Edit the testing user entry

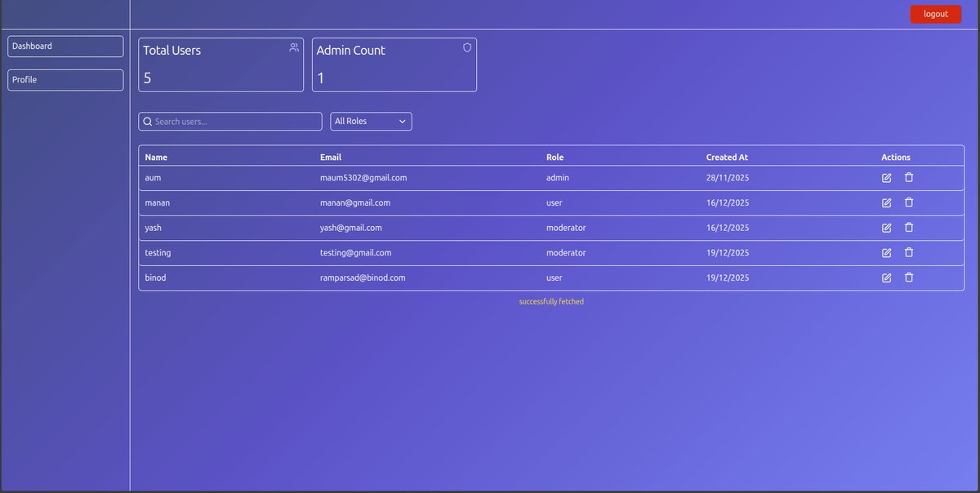(887, 253)
